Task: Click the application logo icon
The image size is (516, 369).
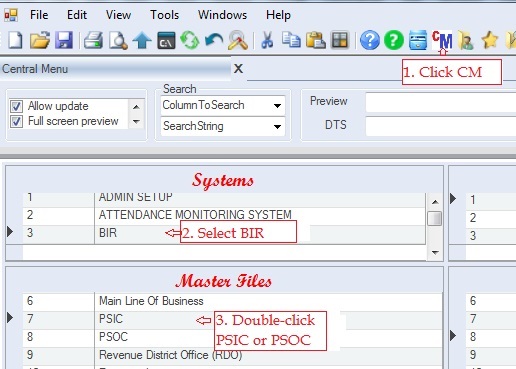Action: [11, 15]
